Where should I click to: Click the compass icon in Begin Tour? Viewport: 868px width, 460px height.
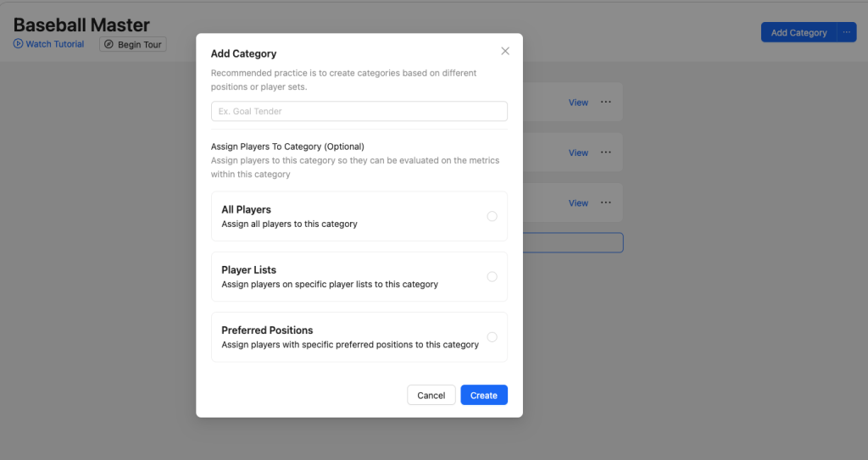click(x=108, y=44)
